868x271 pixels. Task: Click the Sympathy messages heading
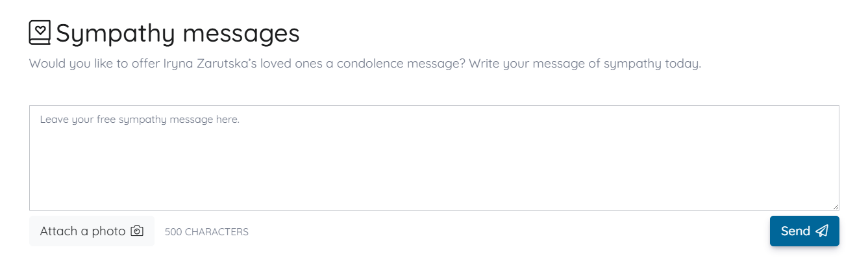pyautogui.click(x=177, y=33)
